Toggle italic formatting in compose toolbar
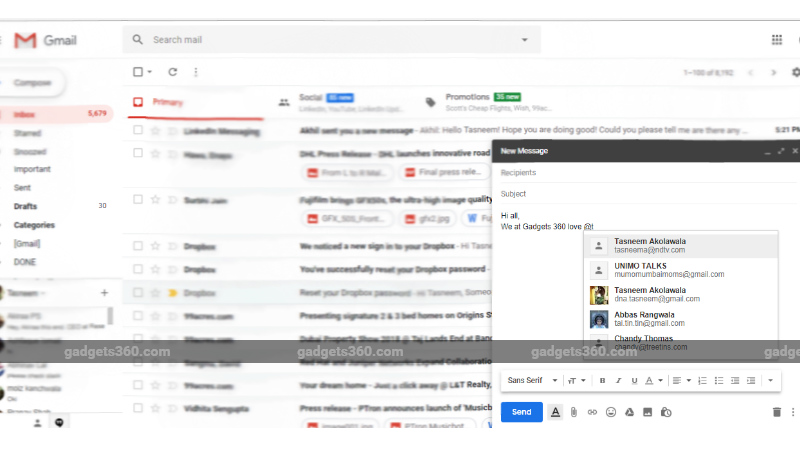Image resolution: width=800 pixels, height=450 pixels. point(618,381)
